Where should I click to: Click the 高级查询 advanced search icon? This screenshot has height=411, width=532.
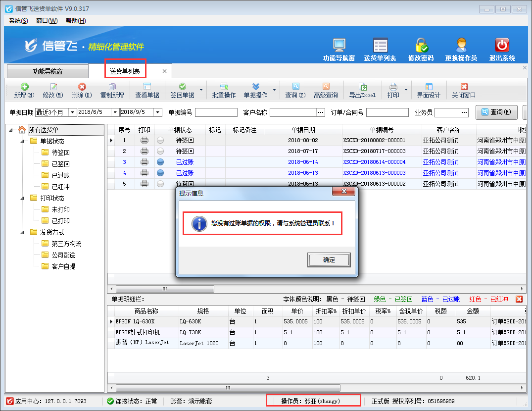pos(326,87)
